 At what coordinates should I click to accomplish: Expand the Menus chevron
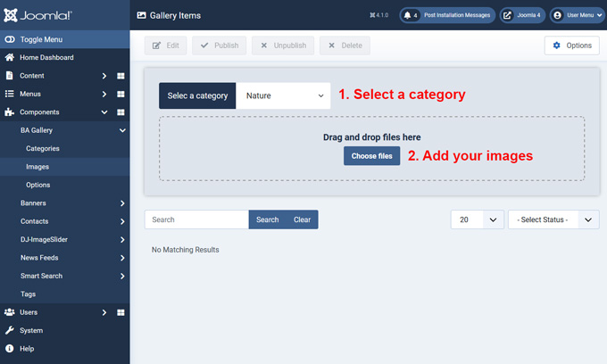tap(104, 94)
